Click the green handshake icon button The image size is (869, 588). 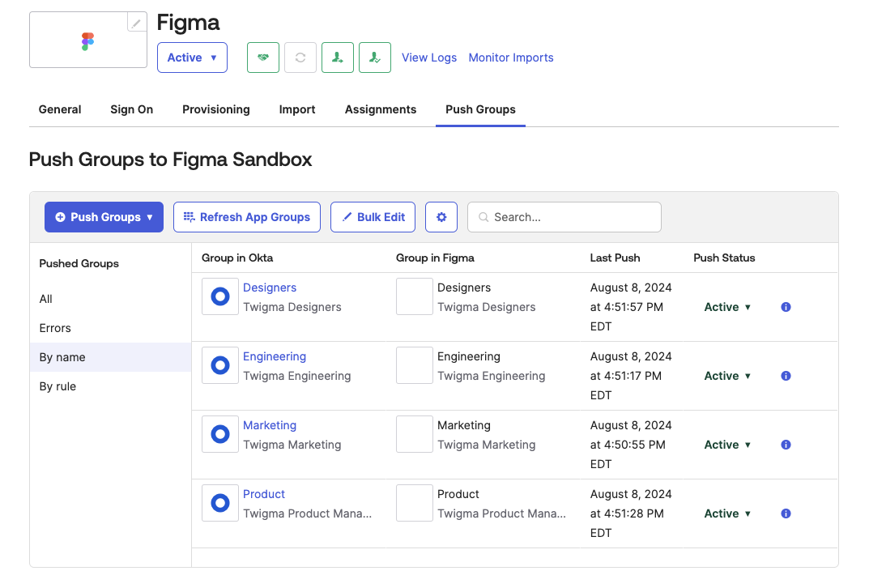pos(263,58)
